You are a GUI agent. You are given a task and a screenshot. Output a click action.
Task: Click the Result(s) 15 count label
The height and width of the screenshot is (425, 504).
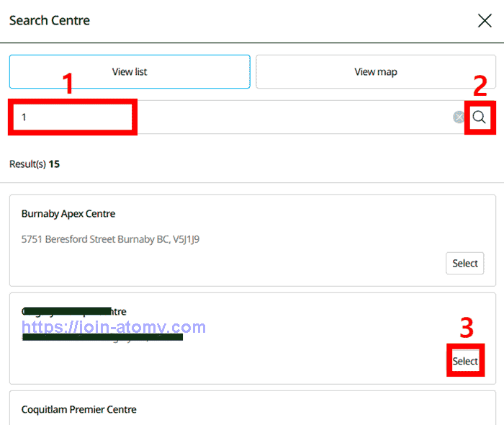pos(35,164)
